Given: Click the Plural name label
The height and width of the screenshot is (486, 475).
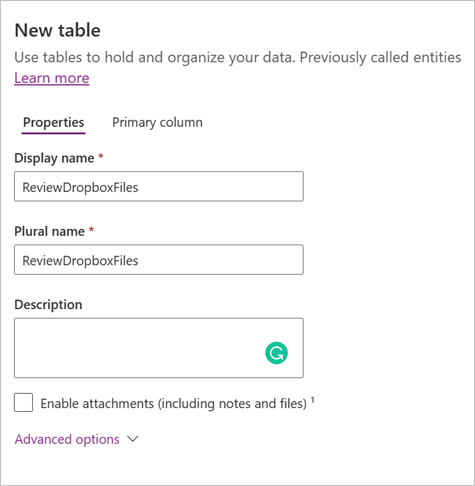Looking at the screenshot, I should pyautogui.click(x=49, y=231).
